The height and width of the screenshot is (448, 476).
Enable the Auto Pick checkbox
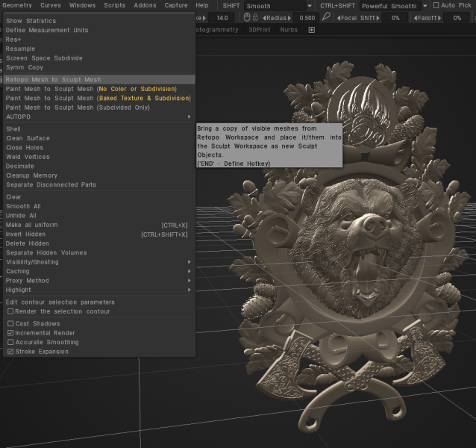click(x=436, y=5)
